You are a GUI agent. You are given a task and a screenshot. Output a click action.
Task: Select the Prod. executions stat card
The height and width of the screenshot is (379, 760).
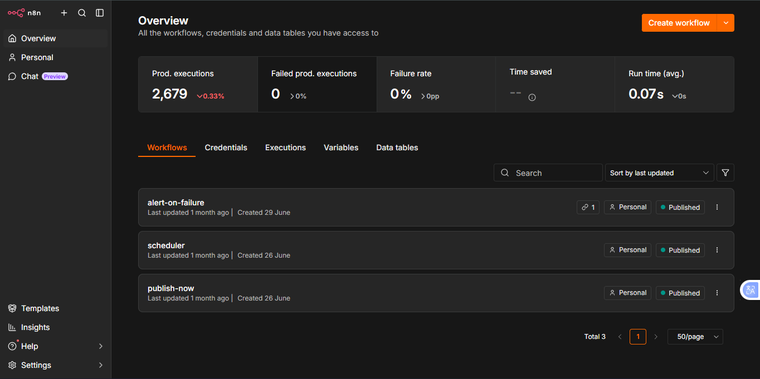coord(198,84)
